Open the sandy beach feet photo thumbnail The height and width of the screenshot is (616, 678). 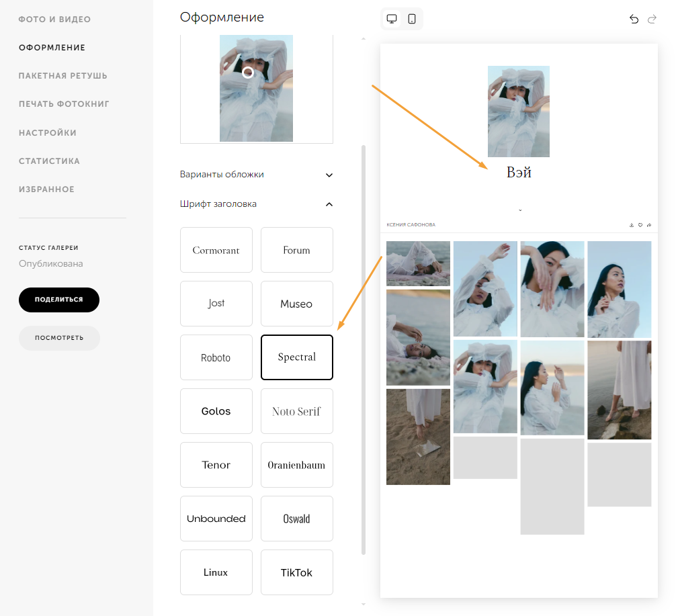pyautogui.click(x=418, y=437)
